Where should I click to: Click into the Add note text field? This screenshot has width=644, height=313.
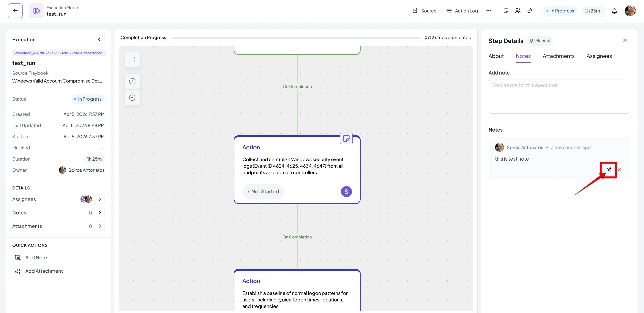pos(559,97)
